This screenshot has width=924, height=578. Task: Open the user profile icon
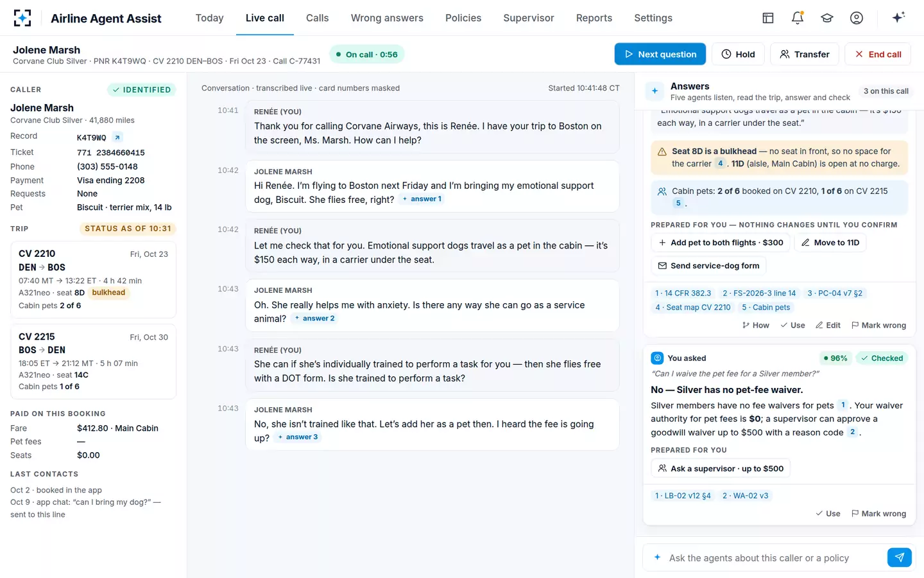coord(857,18)
